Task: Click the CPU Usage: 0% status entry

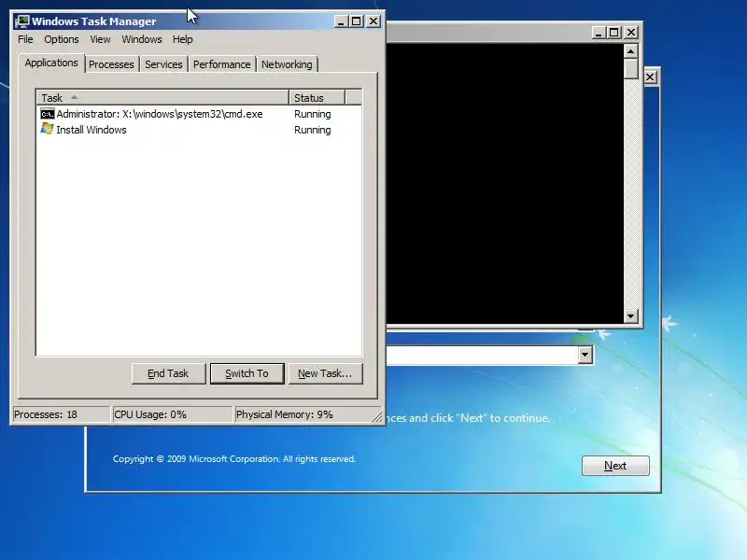Action: [172, 414]
